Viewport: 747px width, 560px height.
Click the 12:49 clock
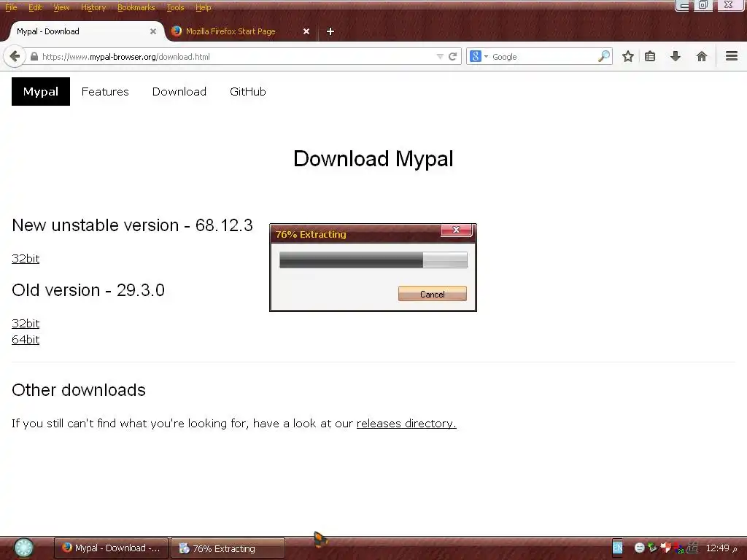point(718,548)
